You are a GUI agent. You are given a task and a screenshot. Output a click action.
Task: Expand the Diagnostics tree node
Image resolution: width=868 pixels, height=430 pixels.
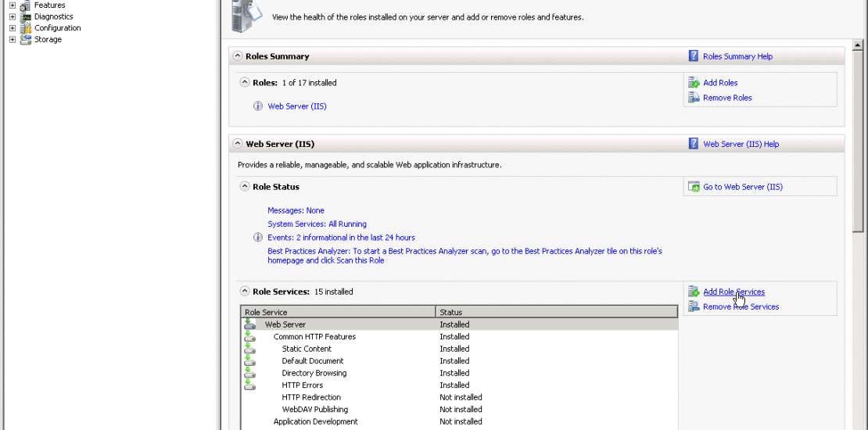13,16
